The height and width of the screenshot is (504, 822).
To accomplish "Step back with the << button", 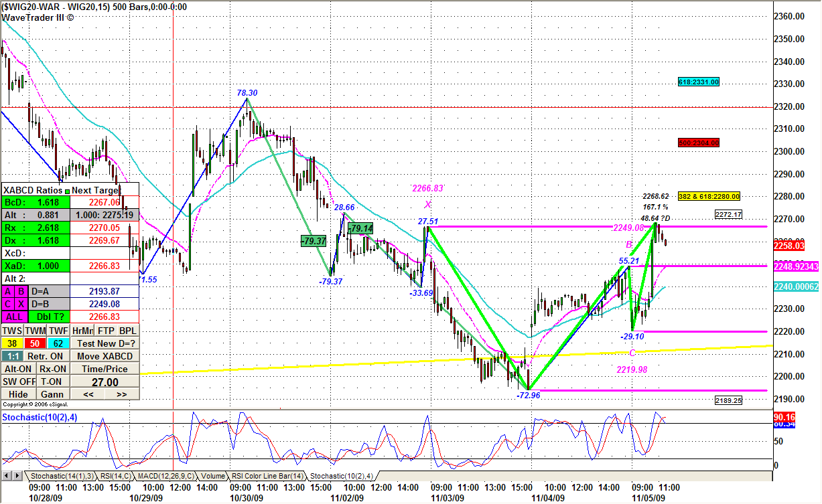I will coord(88,394).
